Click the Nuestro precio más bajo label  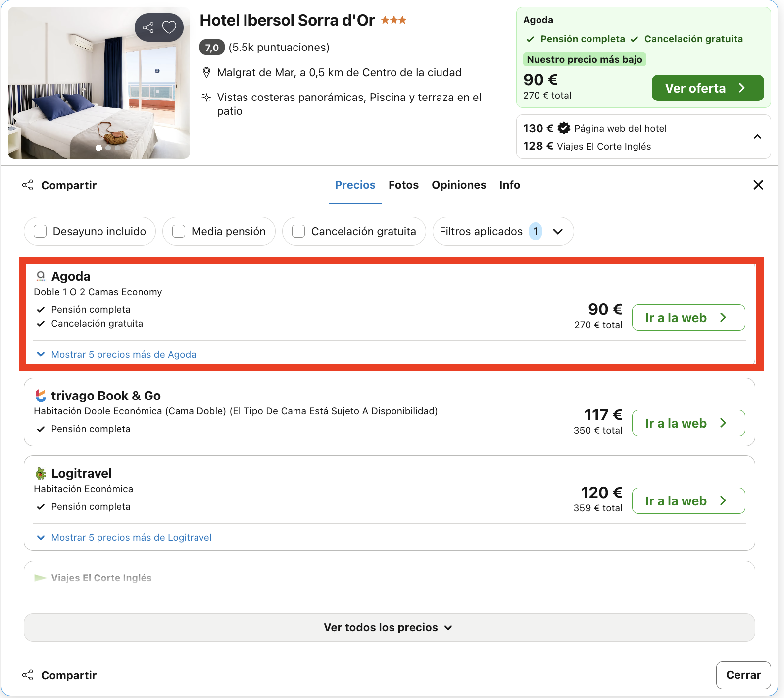coord(585,59)
